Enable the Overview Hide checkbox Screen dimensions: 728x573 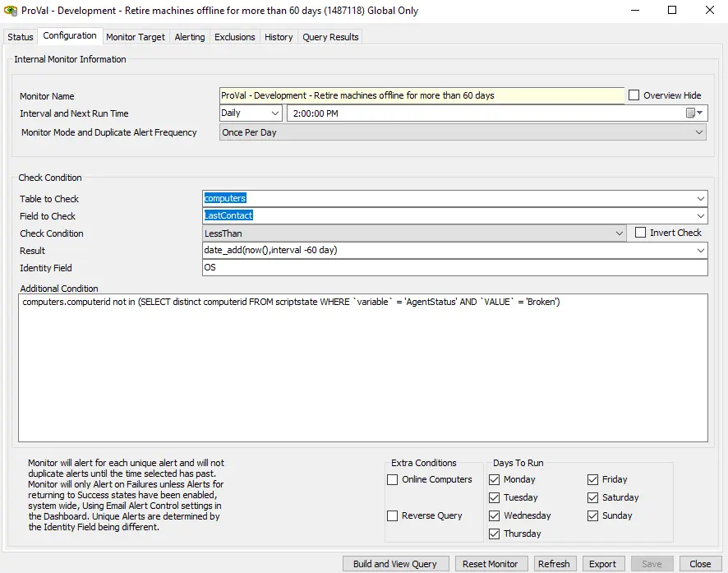[x=634, y=95]
